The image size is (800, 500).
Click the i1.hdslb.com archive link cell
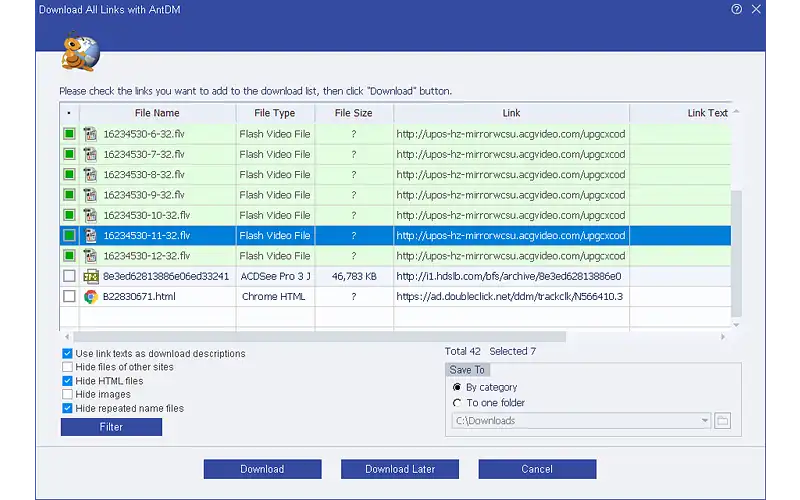(x=511, y=277)
